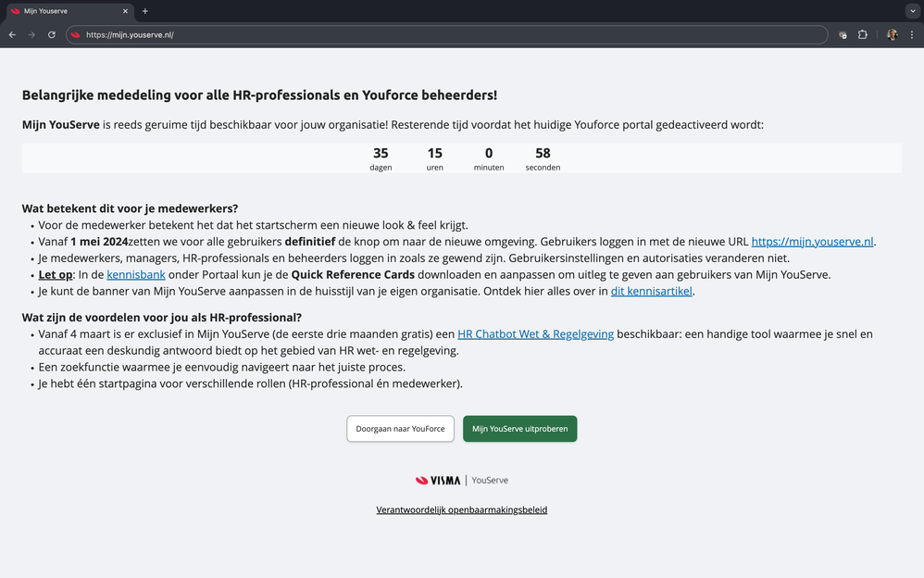Open the HR Chatbot Wet & Regelgeving link

(535, 334)
